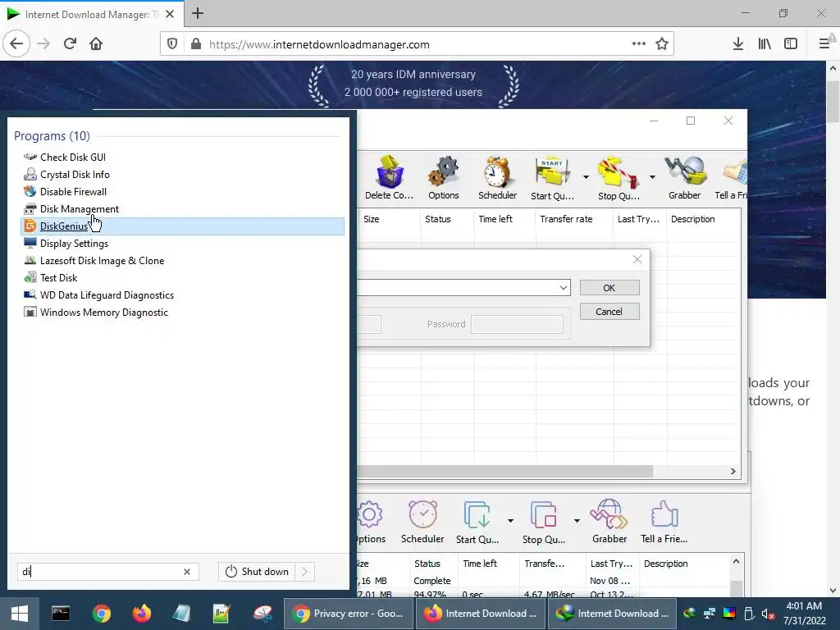The height and width of the screenshot is (630, 840).
Task: Open a new browser tab
Action: 198,13
